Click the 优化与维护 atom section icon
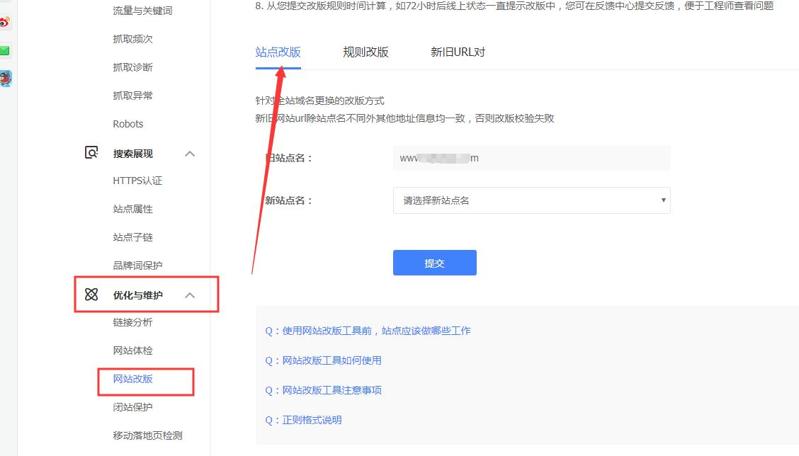 91,294
